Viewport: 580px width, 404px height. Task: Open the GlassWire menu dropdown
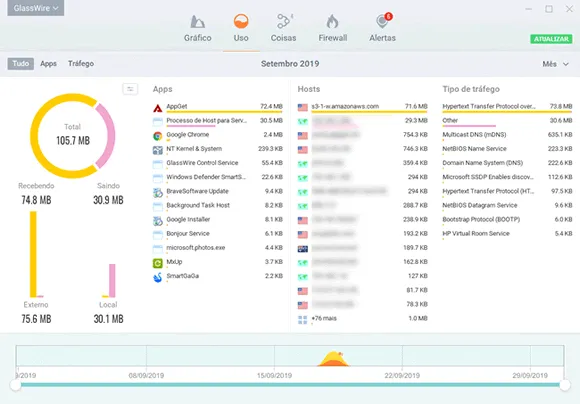(36, 8)
